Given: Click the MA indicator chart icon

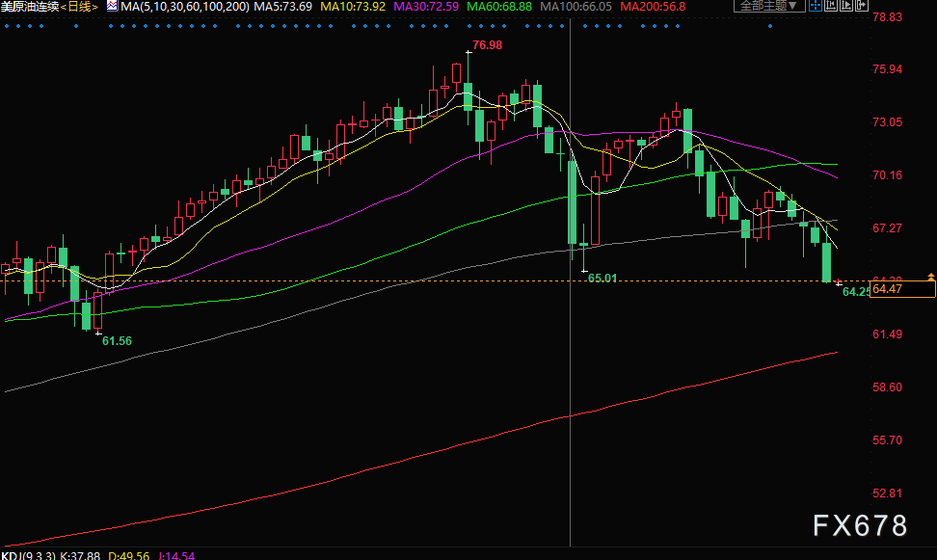Looking at the screenshot, I should pos(112,6).
